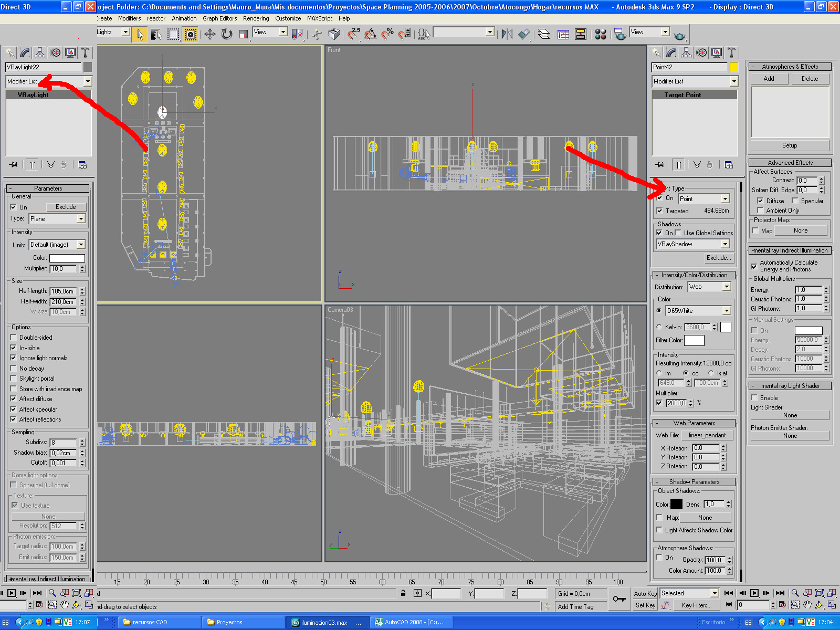This screenshot has height=630, width=840.
Task: Open the Time Configuration icon
Action: point(782,605)
